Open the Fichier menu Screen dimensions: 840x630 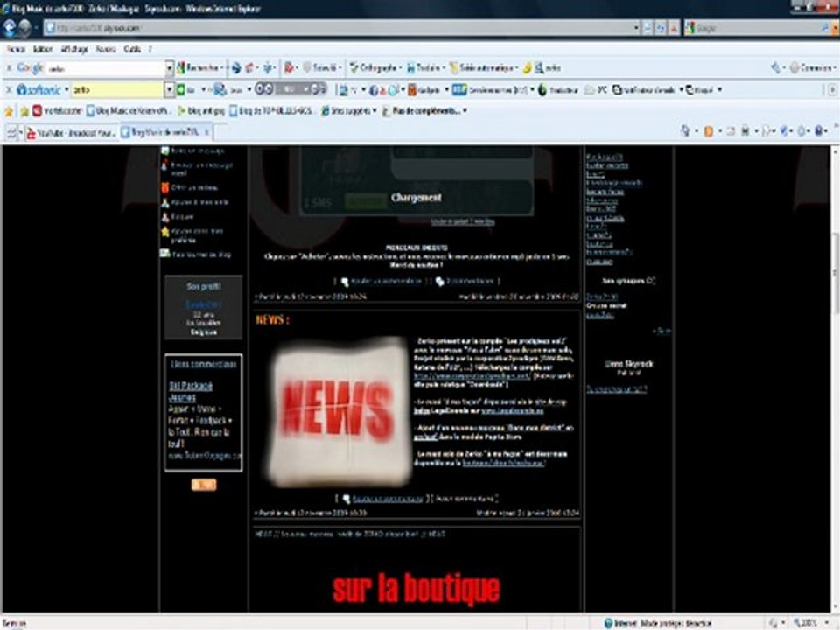(16, 49)
